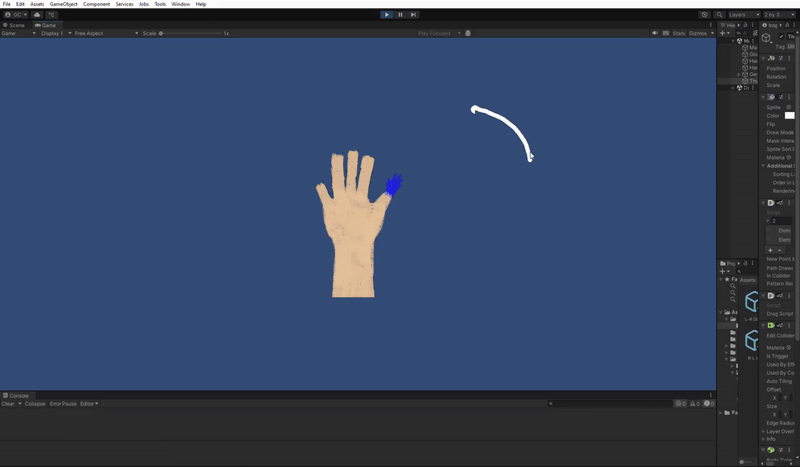Click the Step frame button
The image size is (800, 467).
click(413, 15)
